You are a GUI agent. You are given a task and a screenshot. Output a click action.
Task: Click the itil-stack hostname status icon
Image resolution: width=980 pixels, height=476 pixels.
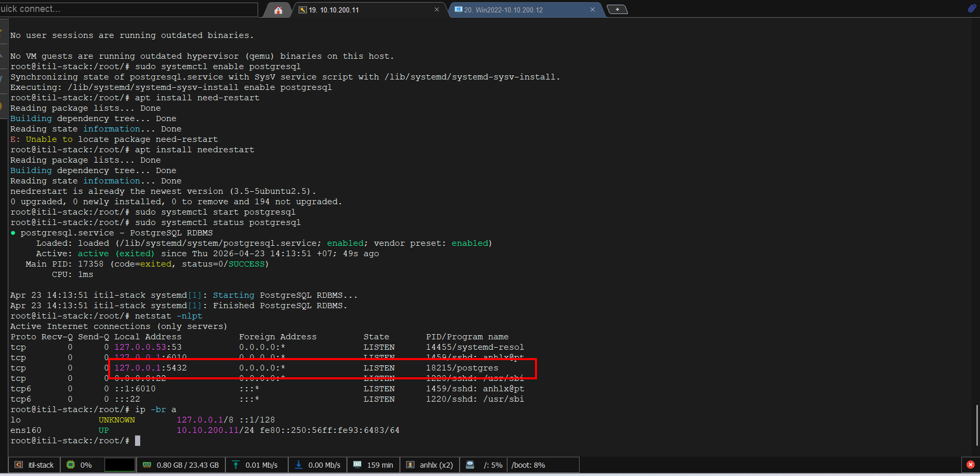(x=19, y=465)
